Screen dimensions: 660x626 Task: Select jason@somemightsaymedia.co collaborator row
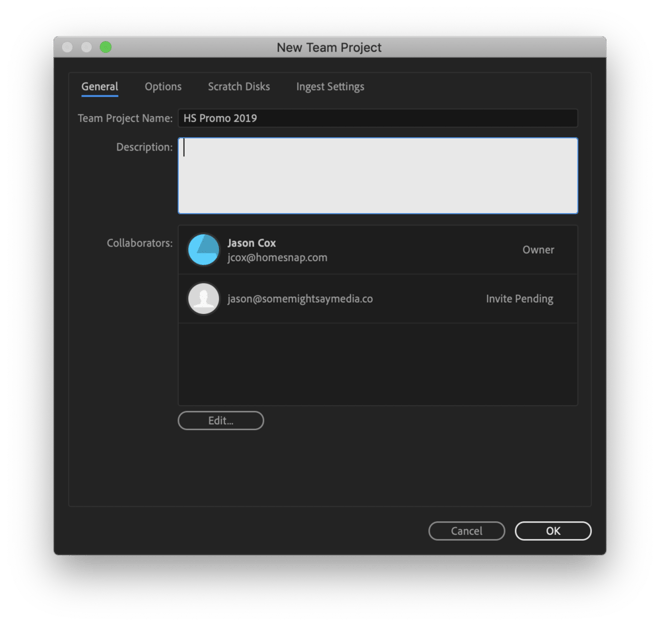point(378,298)
